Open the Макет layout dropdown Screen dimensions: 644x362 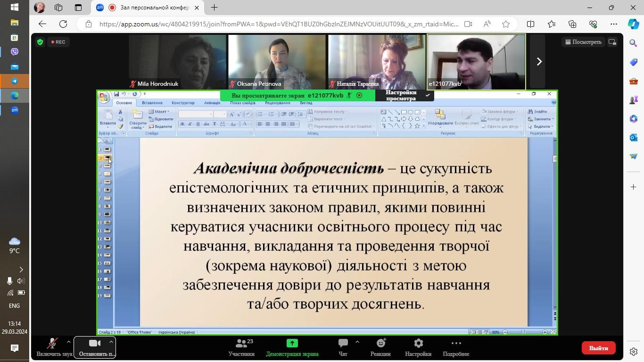(159, 112)
